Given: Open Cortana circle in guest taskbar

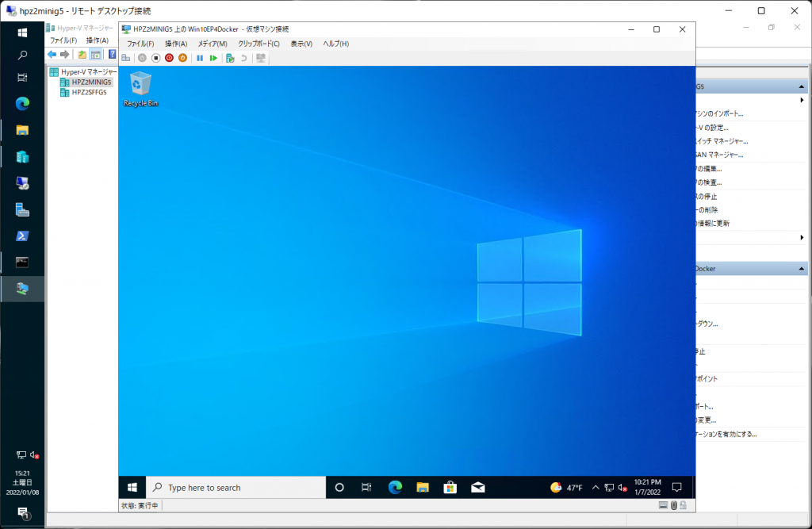Looking at the screenshot, I should [x=339, y=488].
